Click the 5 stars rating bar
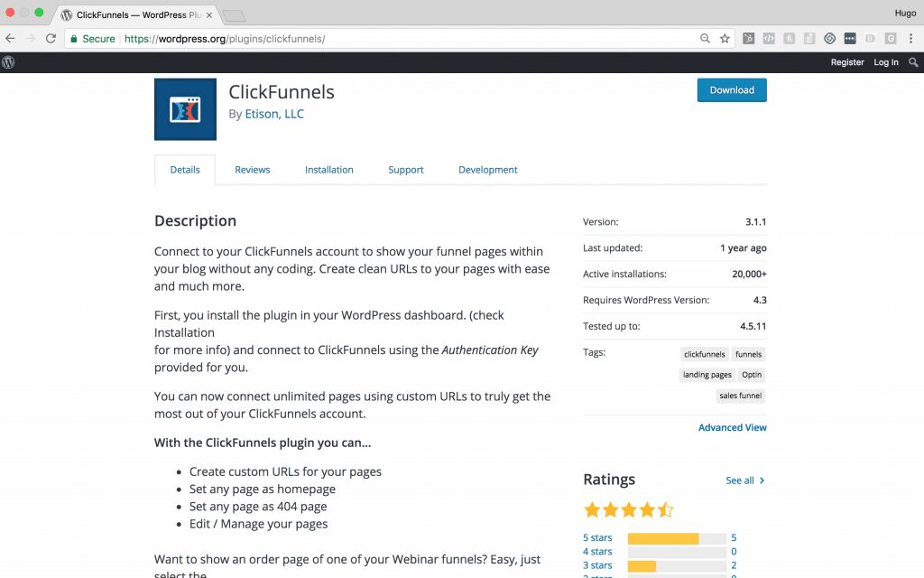 pos(676,538)
